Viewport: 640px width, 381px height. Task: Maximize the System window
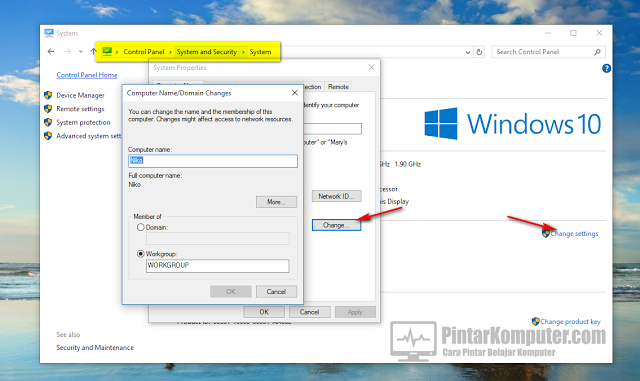click(x=573, y=33)
